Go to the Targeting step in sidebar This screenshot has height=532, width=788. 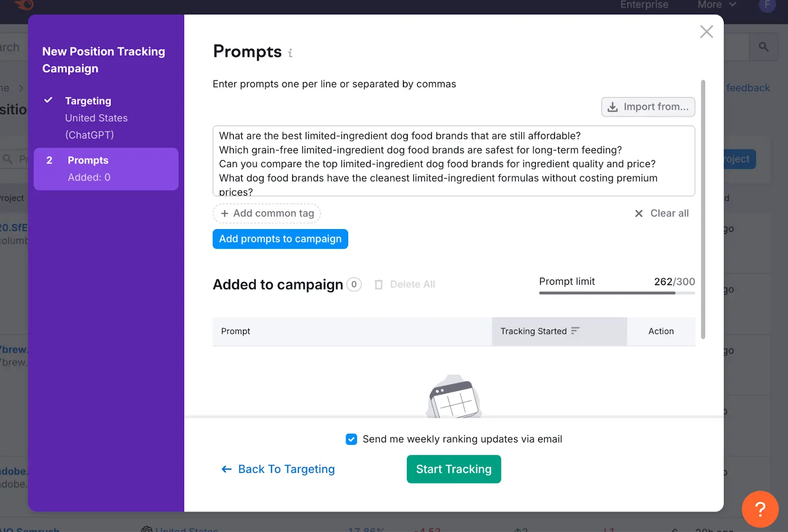pyautogui.click(x=88, y=101)
